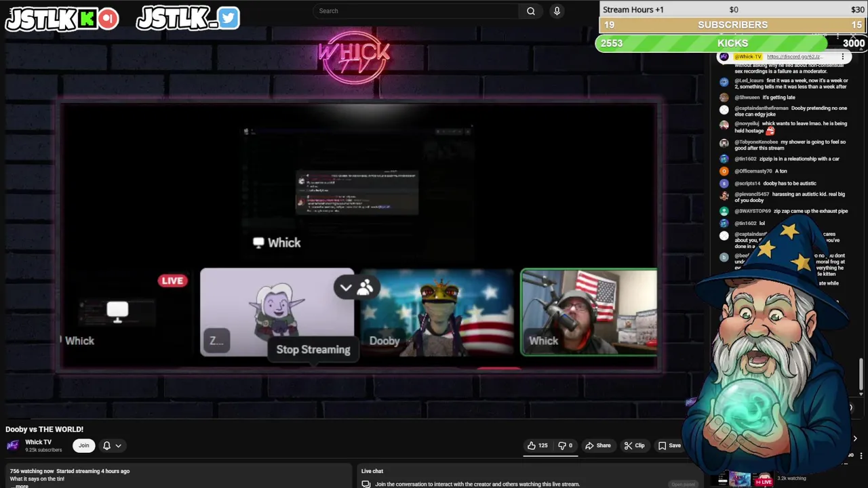Click the Discord people icon beside chevron
This screenshot has width=868, height=488.
pyautogui.click(x=365, y=288)
